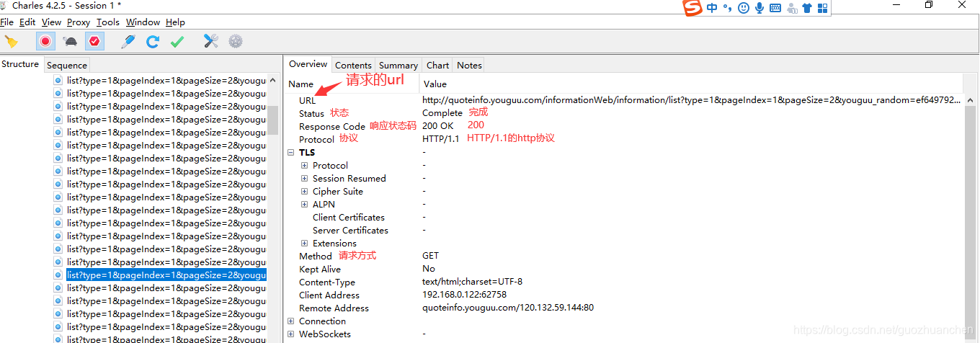Toggle throttling with the turtle icon
980x343 pixels.
(x=71, y=42)
